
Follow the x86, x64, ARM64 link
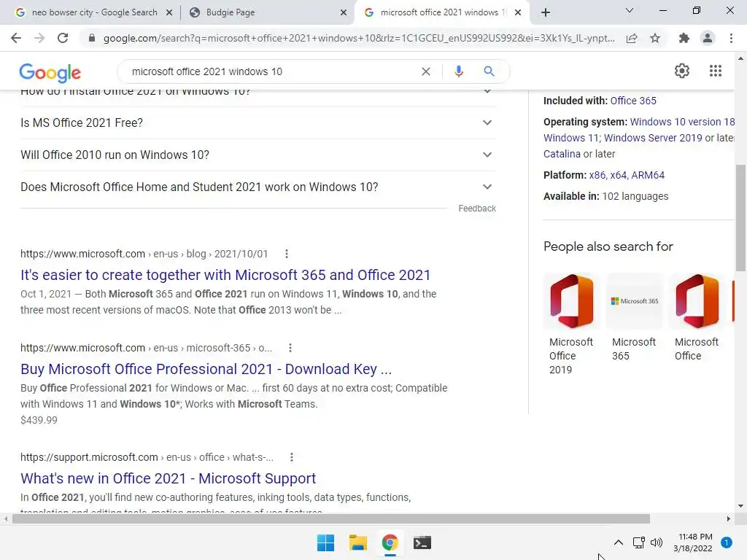point(627,175)
